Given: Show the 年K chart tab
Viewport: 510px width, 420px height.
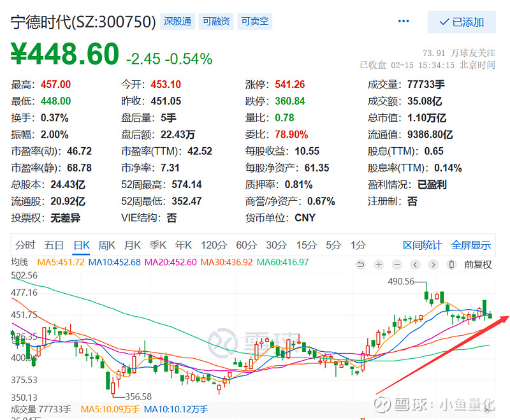Looking at the screenshot, I should coord(183,245).
